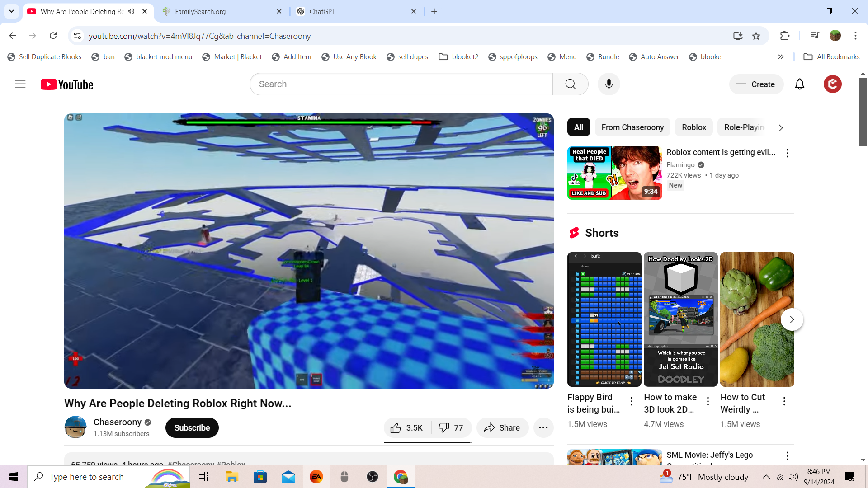Click the YouTube logo home link
868x488 pixels.
click(67, 84)
